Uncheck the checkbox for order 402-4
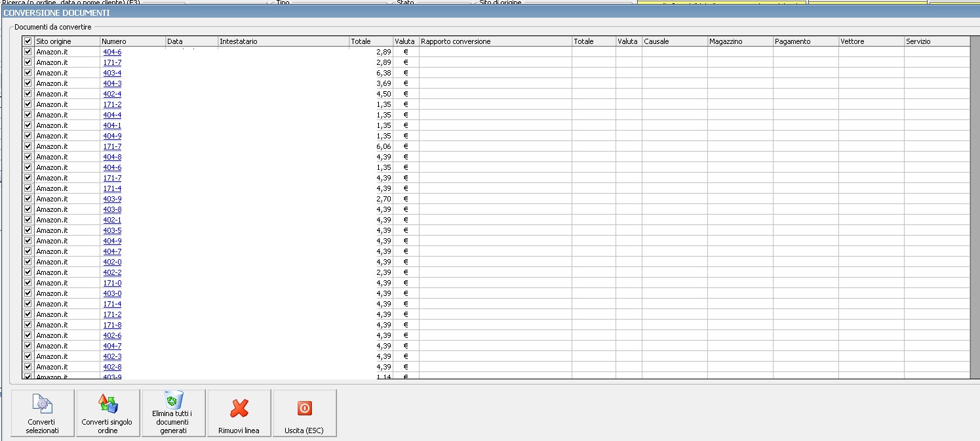Viewport: 980px width, 441px height. point(28,94)
